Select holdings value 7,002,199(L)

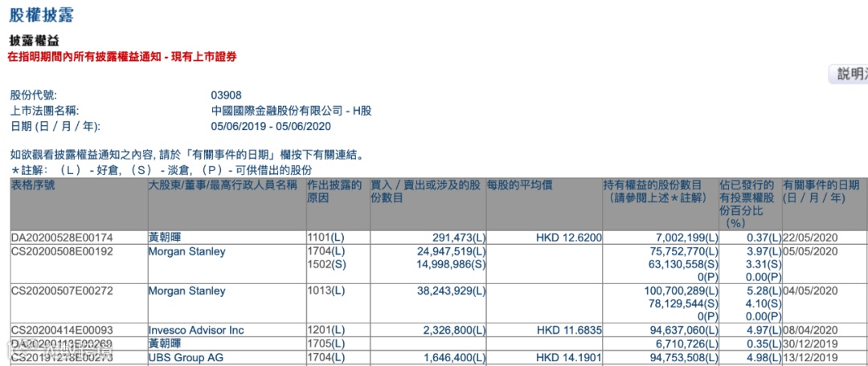click(x=686, y=238)
